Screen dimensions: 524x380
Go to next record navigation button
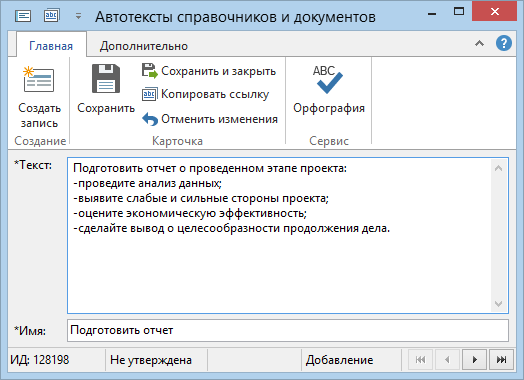(x=474, y=360)
